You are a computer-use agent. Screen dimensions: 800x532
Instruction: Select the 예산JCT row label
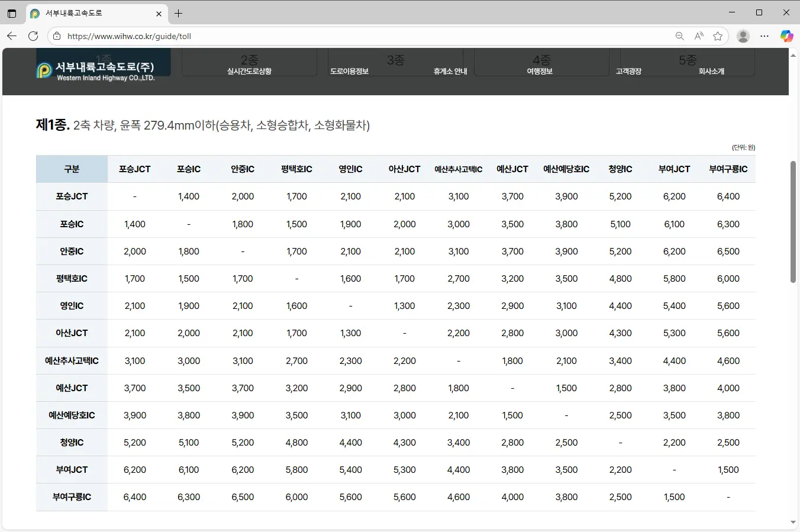click(x=72, y=388)
